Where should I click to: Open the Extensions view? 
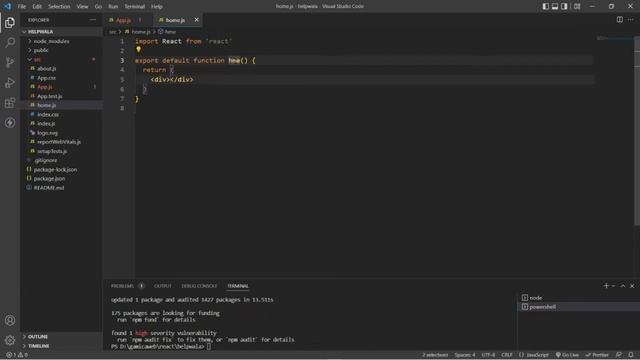click(x=10, y=103)
